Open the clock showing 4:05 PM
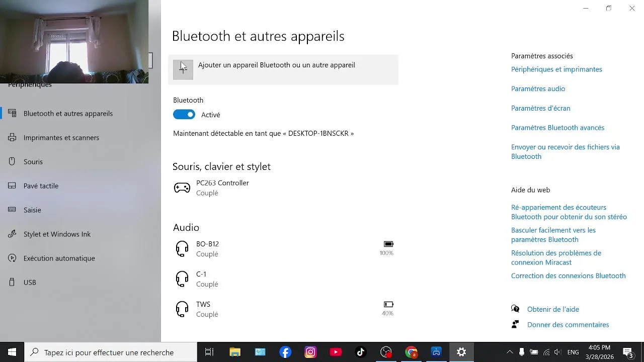Image resolution: width=644 pixels, height=362 pixels. point(599,352)
